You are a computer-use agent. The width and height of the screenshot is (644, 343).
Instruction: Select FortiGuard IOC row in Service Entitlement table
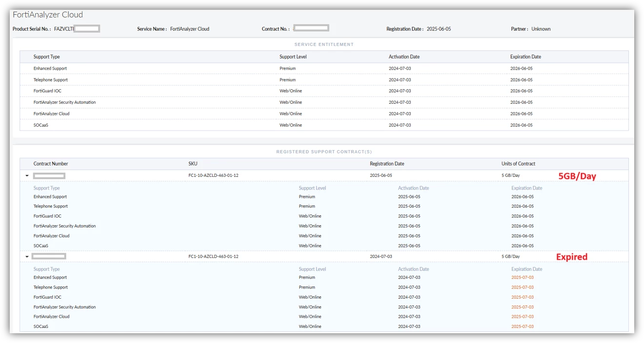324,91
